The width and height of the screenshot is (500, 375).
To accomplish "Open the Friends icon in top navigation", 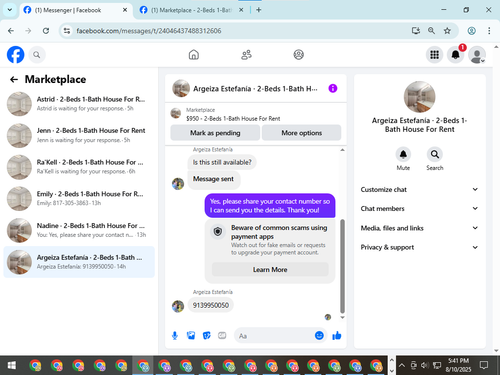I will coord(246,55).
